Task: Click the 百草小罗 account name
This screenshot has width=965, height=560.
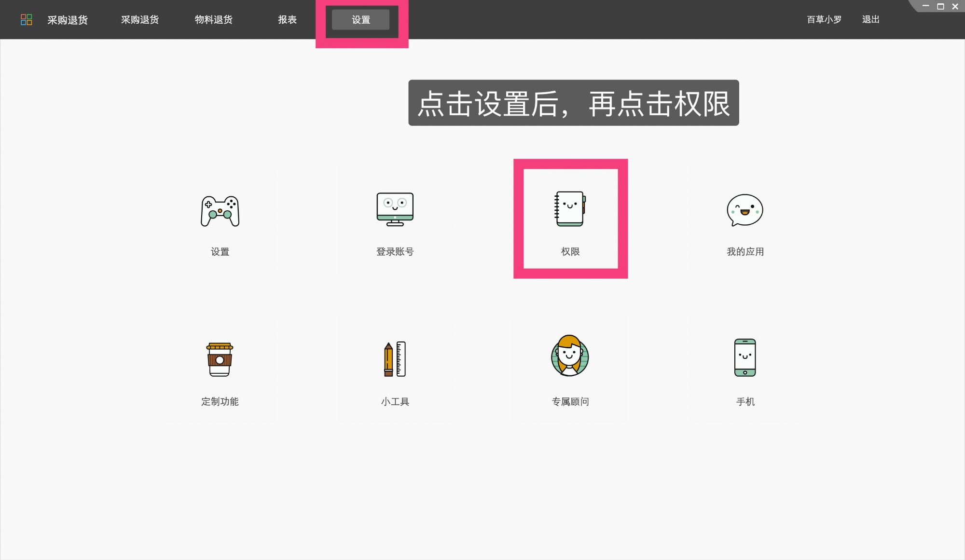Action: (823, 20)
